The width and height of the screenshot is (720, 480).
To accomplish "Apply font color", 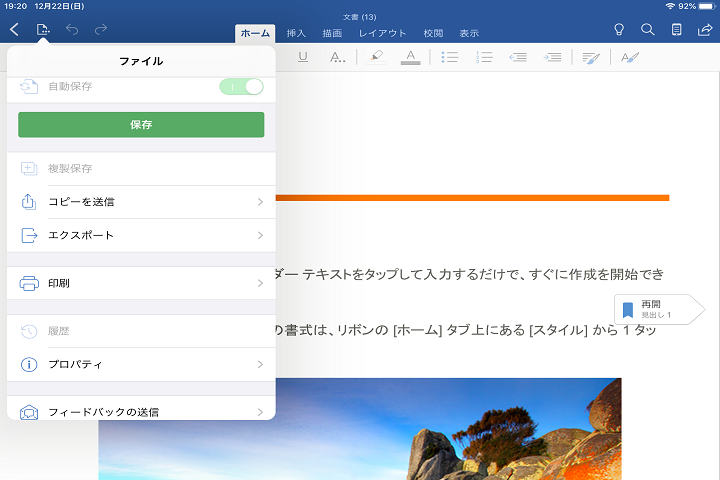I will coord(411,57).
